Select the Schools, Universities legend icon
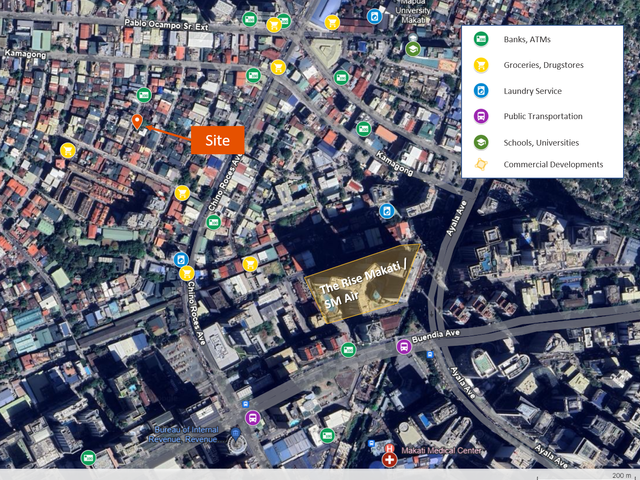The height and width of the screenshot is (480, 640). coord(481,142)
